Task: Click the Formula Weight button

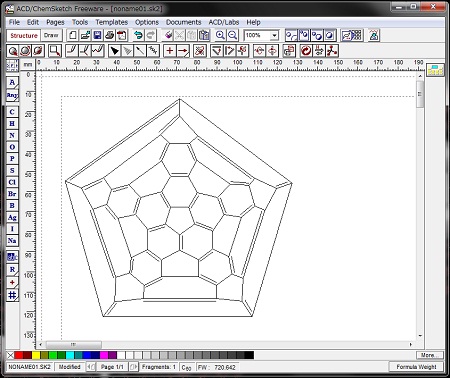Action: point(416,367)
